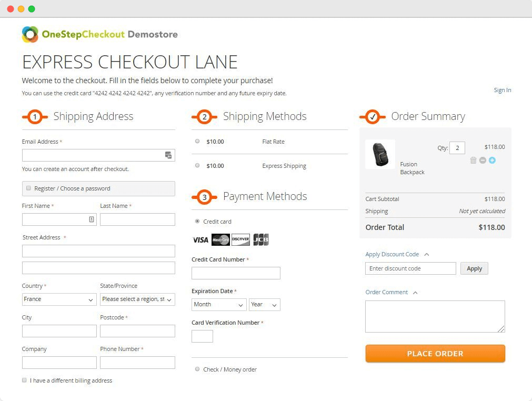
Task: Click the red close window button
Action: [x=11, y=9]
